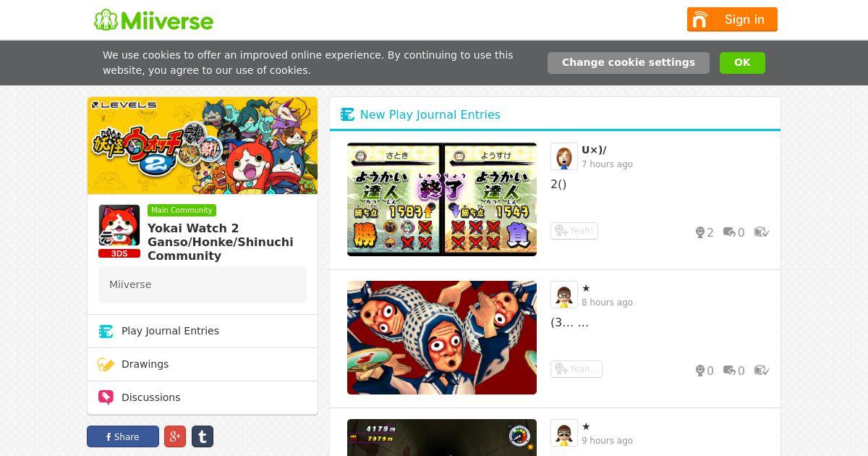Click the Sign in button
This screenshot has width=868, height=456.
click(732, 20)
